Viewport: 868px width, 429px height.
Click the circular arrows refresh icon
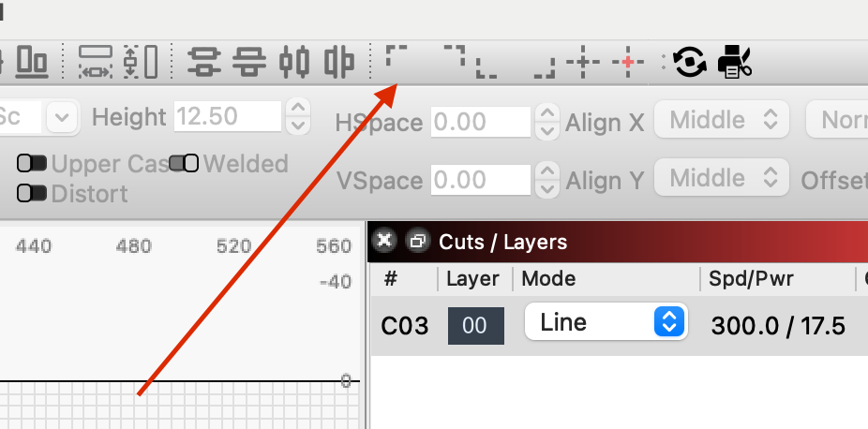pyautogui.click(x=690, y=62)
